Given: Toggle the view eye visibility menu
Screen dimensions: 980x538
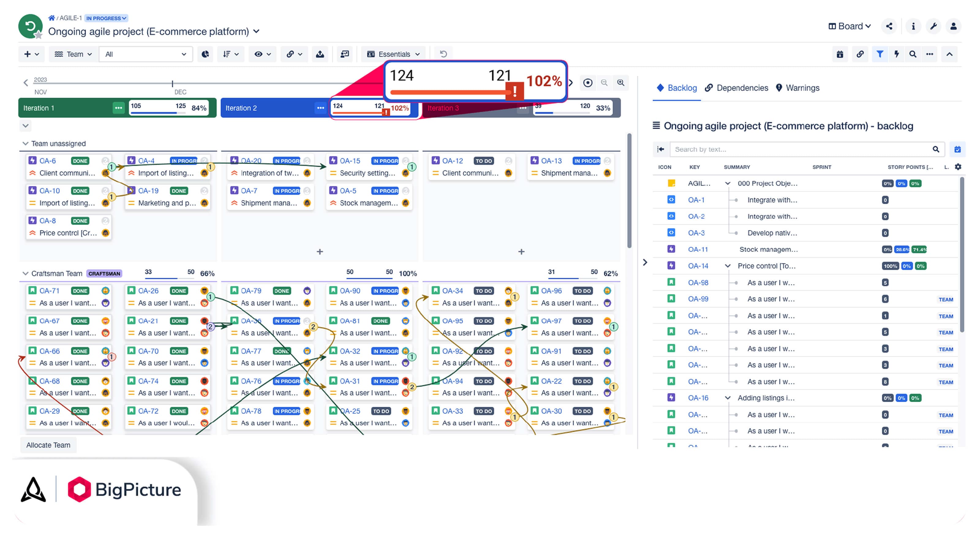Looking at the screenshot, I should click(262, 54).
